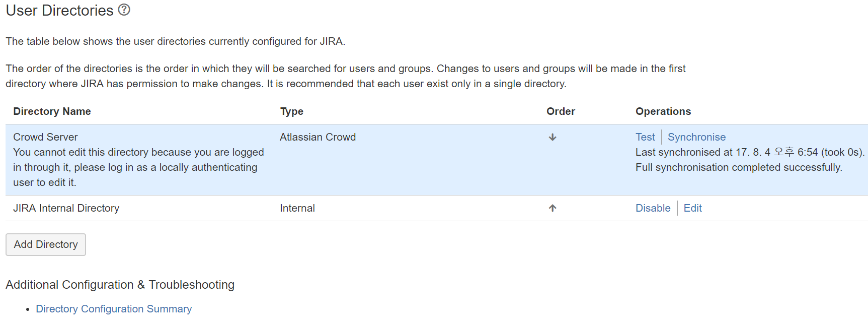The width and height of the screenshot is (868, 323).
Task: Open the Directory Configuration Summary link
Action: (x=114, y=309)
